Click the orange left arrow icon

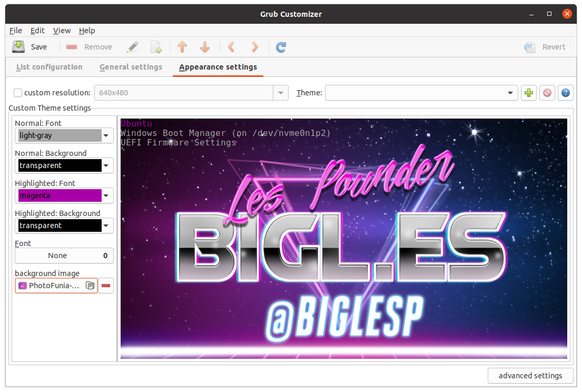(x=231, y=47)
